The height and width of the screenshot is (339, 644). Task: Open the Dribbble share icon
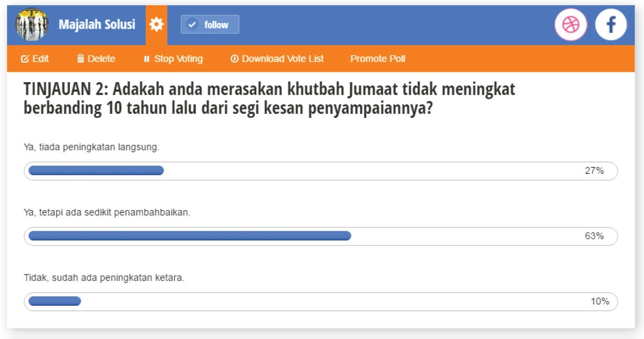pyautogui.click(x=571, y=25)
